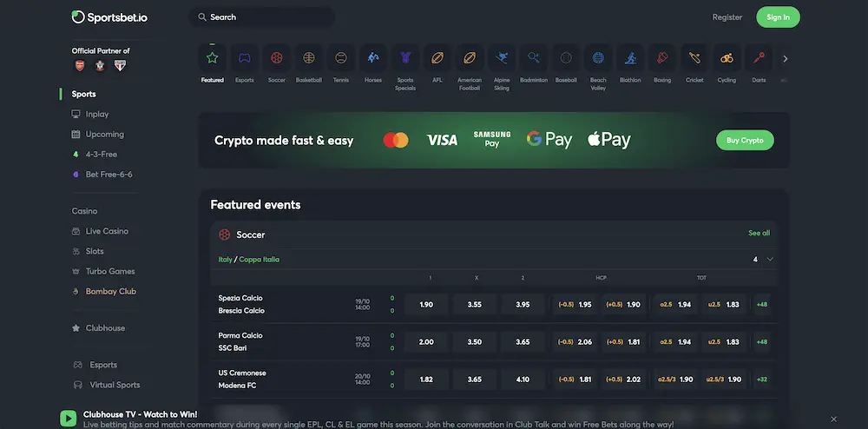This screenshot has width=868, height=429.
Task: Choose the American Football icon
Action: tap(470, 57)
